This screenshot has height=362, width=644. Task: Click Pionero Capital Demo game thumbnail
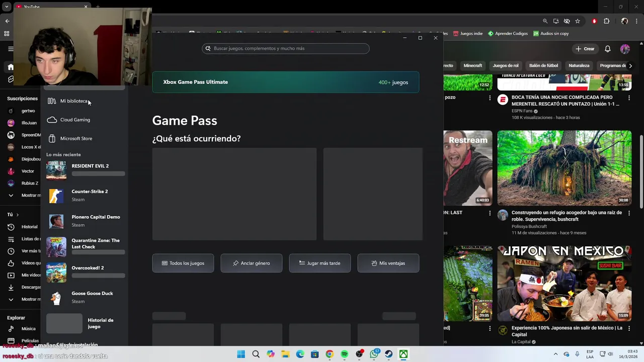56,221
